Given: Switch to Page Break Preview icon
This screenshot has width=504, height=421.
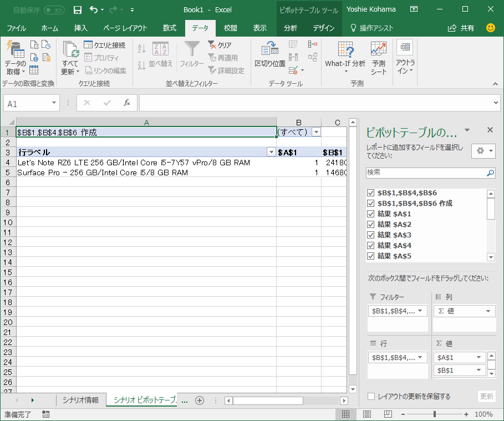Looking at the screenshot, I should click(x=388, y=414).
